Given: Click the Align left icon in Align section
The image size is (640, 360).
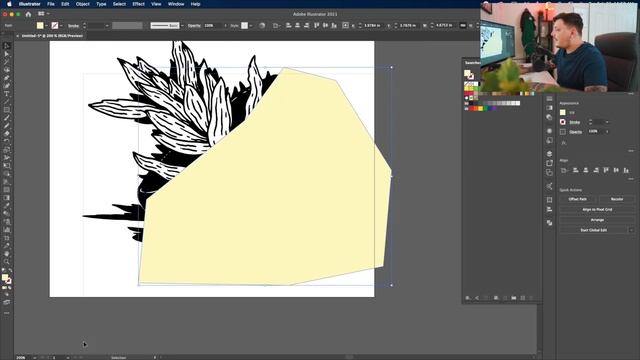Looking at the screenshot, I should click(x=576, y=170).
